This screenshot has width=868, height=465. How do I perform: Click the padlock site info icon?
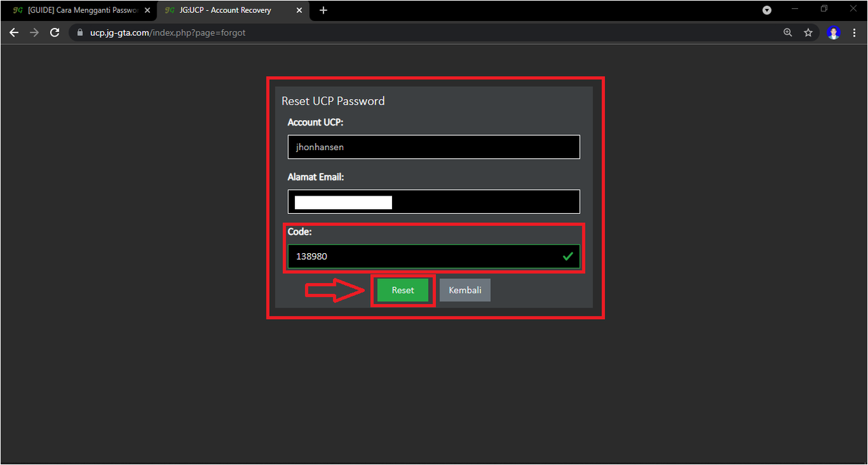[80, 33]
